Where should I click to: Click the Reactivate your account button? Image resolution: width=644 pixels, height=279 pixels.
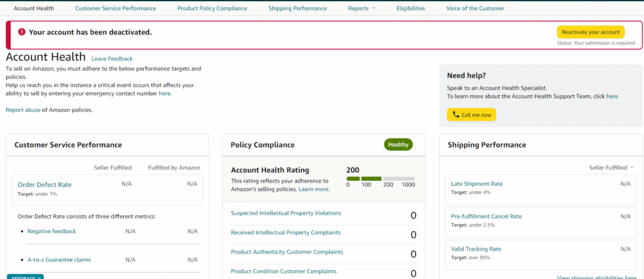coord(590,32)
